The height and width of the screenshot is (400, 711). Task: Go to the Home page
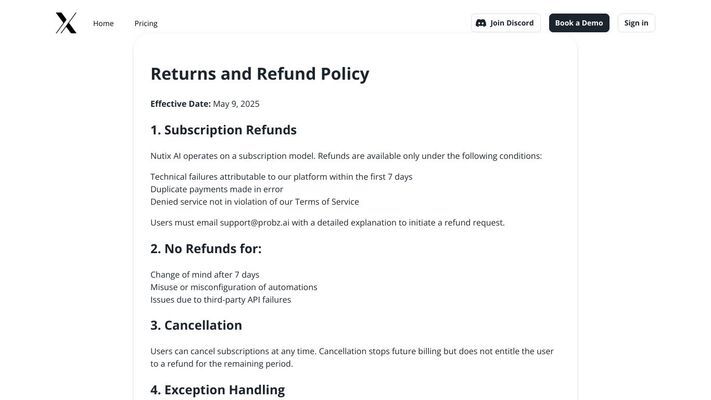pyautogui.click(x=103, y=23)
